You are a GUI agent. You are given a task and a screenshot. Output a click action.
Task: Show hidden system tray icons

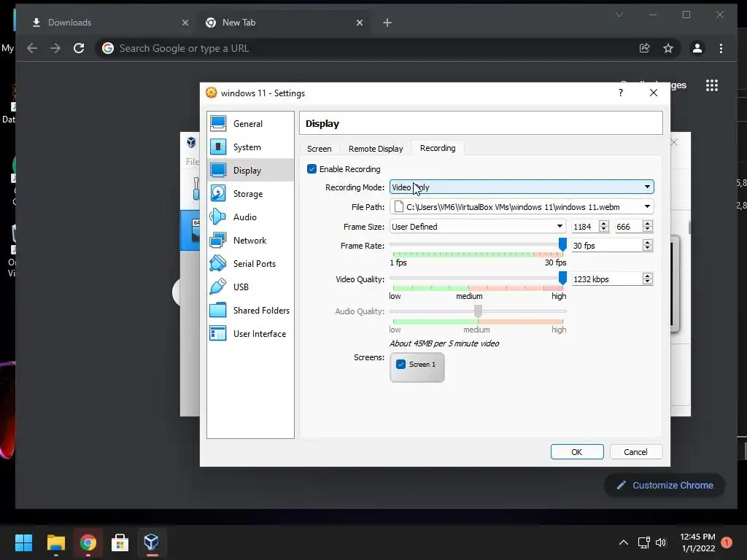pyautogui.click(x=623, y=542)
